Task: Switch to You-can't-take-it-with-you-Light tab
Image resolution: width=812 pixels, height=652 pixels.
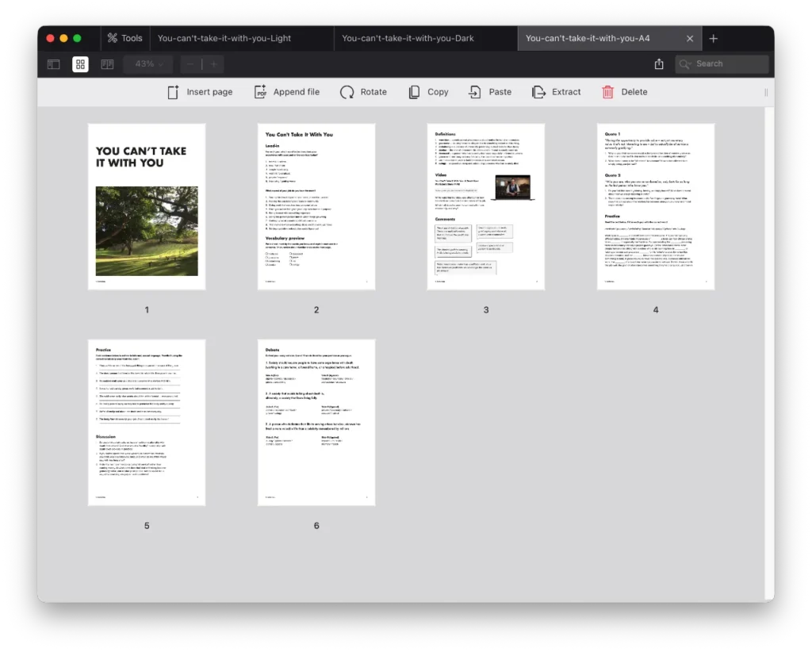Action: tap(224, 38)
